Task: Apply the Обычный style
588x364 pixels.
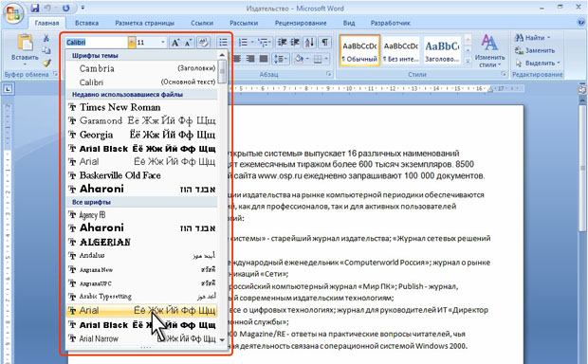Action: pyautogui.click(x=359, y=50)
